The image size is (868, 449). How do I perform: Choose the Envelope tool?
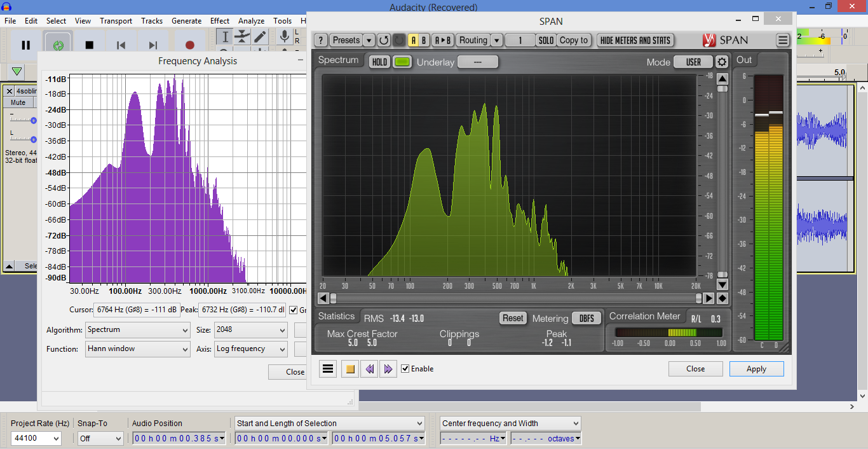242,36
